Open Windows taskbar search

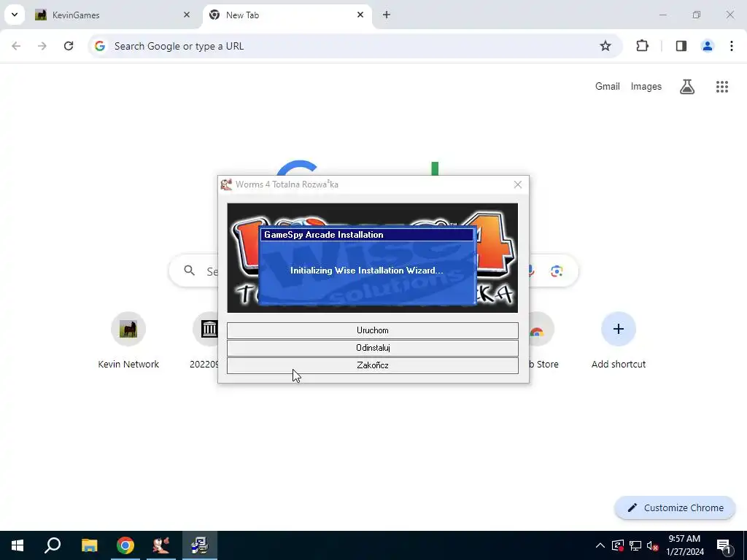point(53,545)
